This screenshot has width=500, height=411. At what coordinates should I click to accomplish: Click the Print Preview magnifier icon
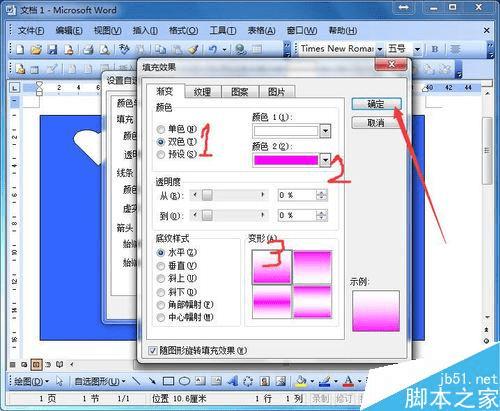[105, 50]
